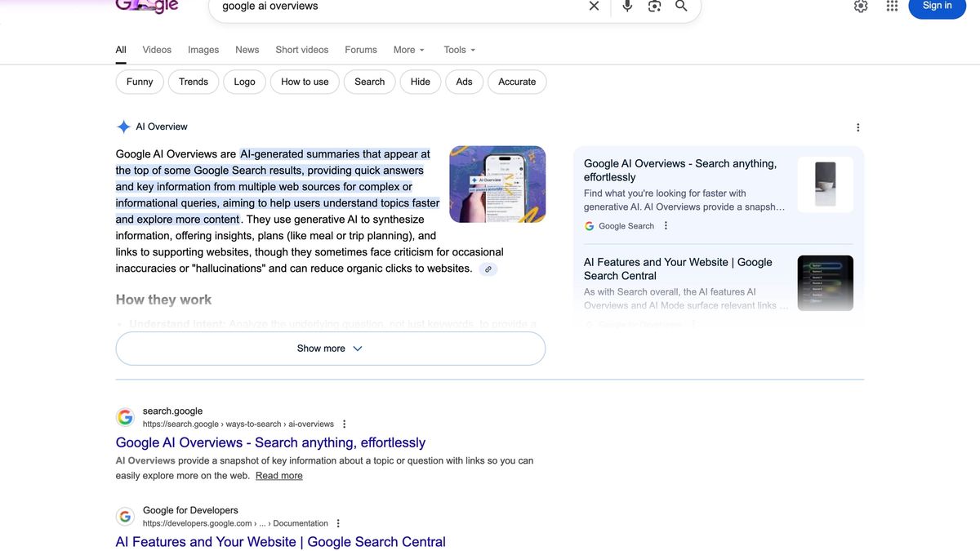980x551 pixels.
Task: Click into the search input field
Action: pos(400,7)
